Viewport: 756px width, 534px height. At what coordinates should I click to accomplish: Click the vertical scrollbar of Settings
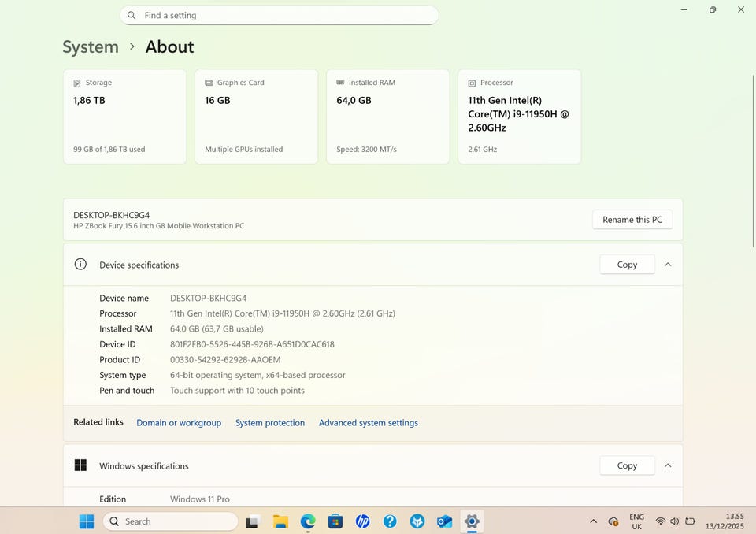pos(754,161)
